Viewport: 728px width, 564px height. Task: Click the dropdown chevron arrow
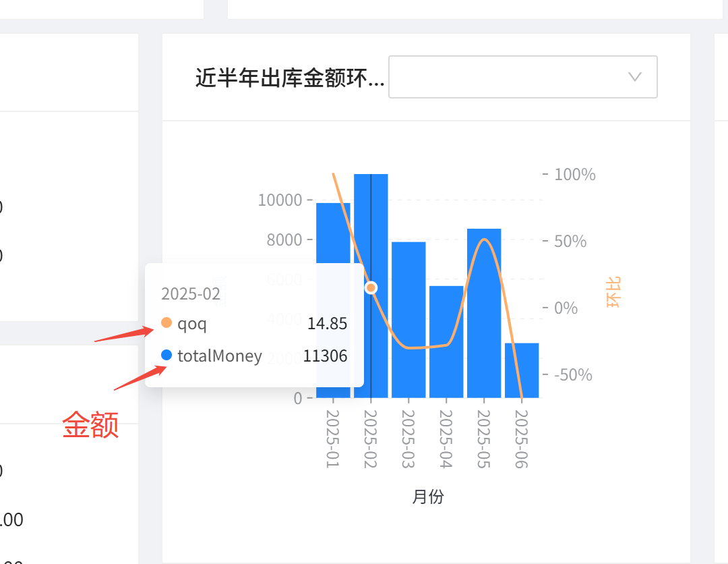[x=634, y=77]
